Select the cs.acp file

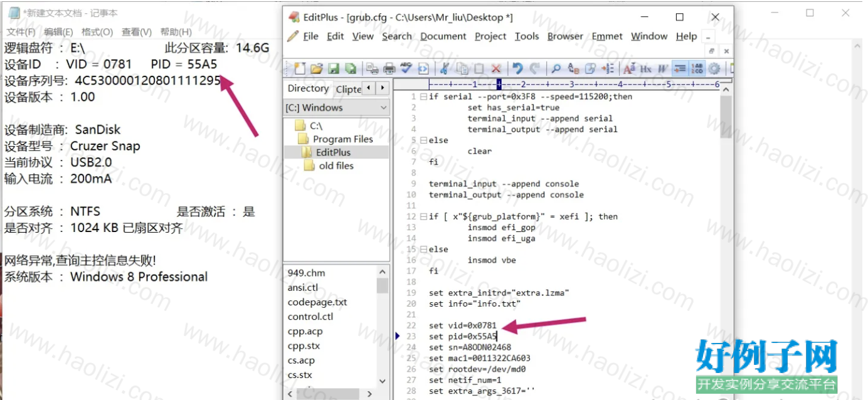point(301,360)
